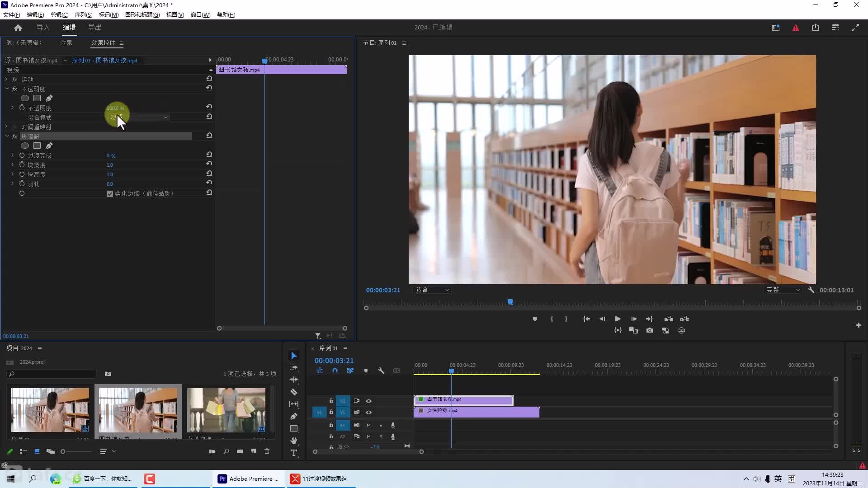Go to In point in program monitor

(x=587, y=319)
